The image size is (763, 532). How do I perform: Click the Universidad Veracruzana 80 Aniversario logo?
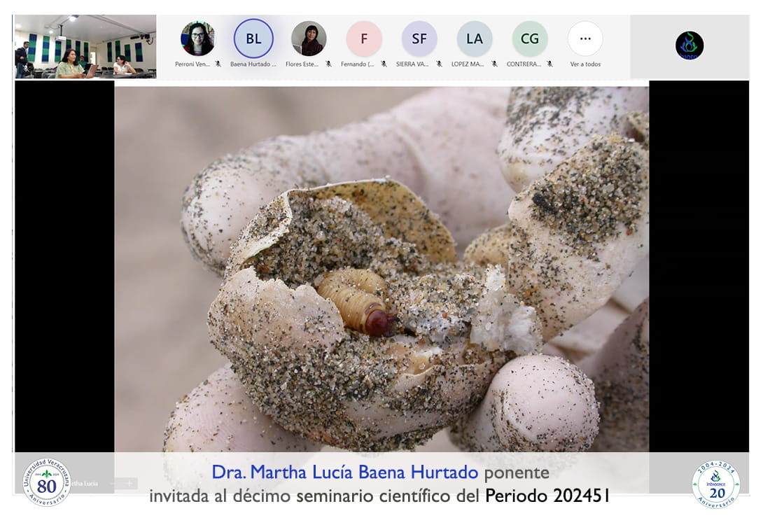(47, 482)
